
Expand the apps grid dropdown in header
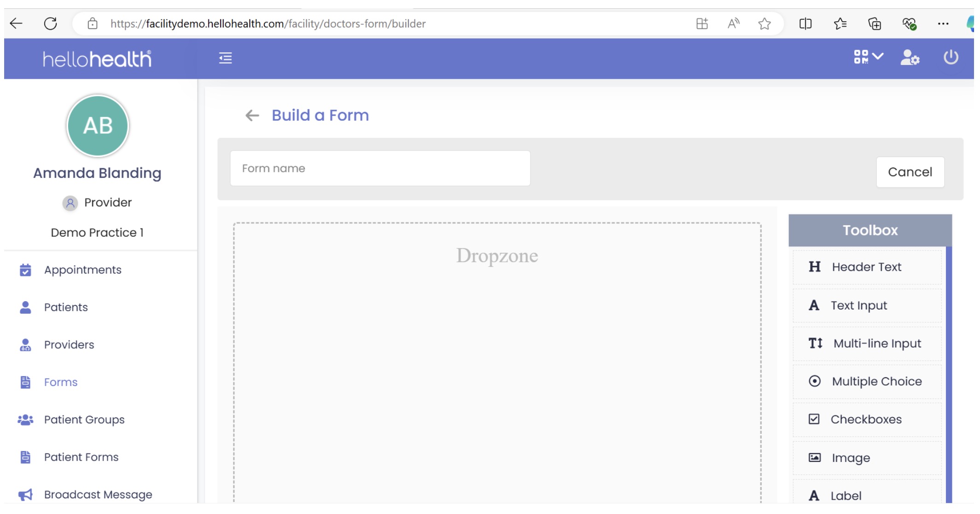tap(868, 57)
